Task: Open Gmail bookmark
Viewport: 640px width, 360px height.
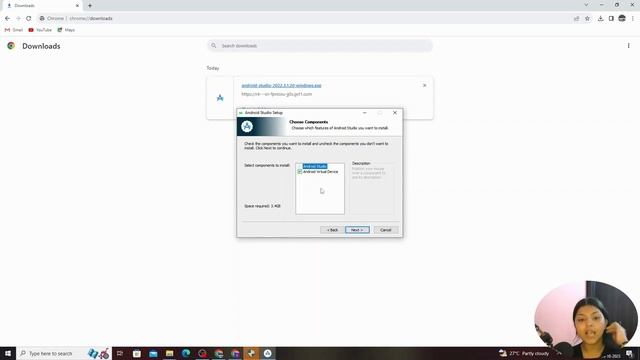Action: [14, 30]
